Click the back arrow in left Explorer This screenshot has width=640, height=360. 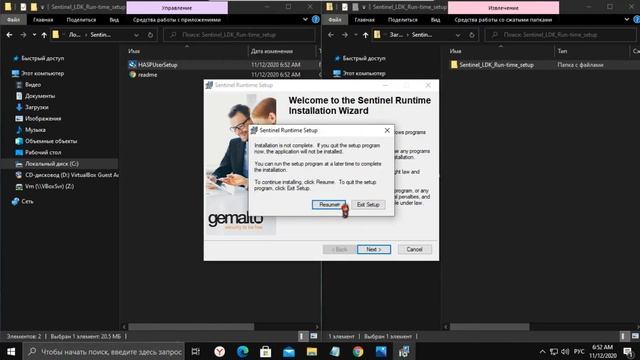click(x=9, y=35)
